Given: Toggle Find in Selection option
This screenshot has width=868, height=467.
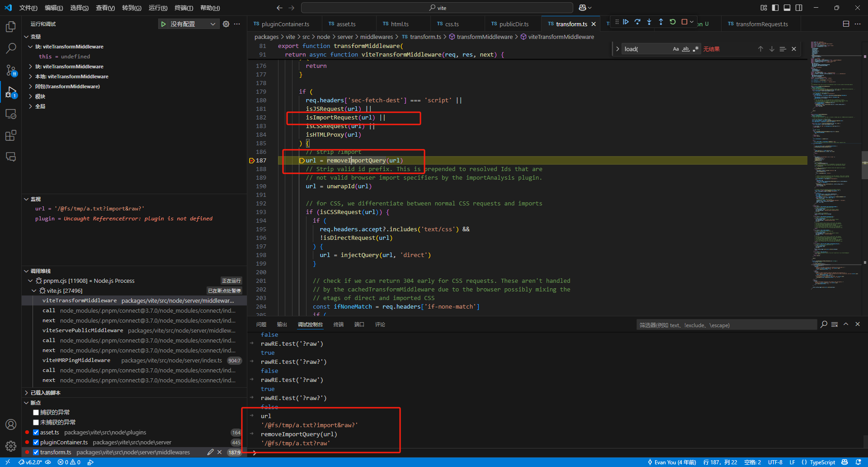Looking at the screenshot, I should pyautogui.click(x=783, y=49).
